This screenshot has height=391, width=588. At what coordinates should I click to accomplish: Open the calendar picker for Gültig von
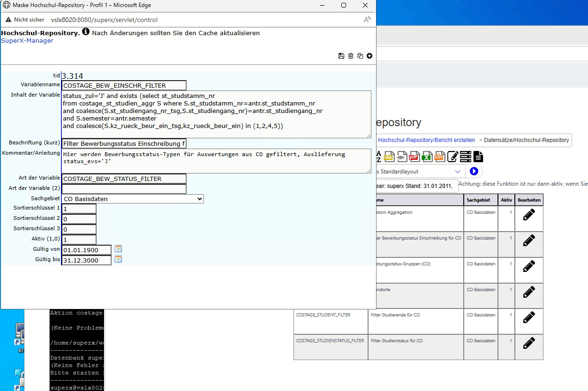tap(118, 248)
